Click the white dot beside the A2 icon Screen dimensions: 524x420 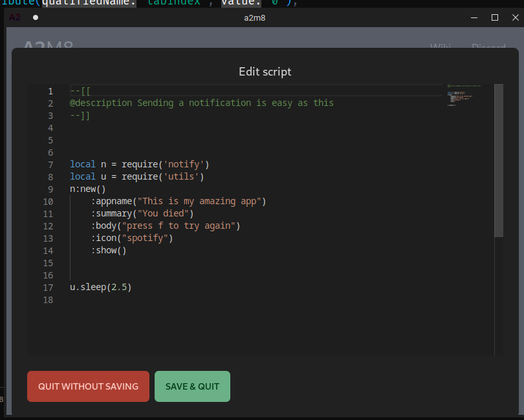36,17
